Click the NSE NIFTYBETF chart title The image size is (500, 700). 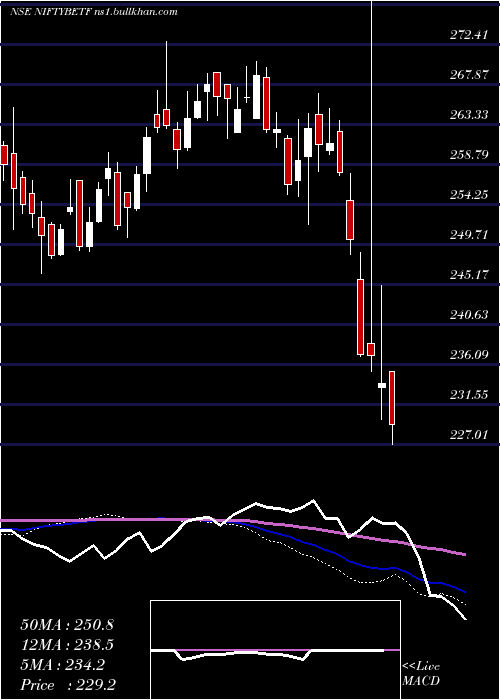(x=94, y=12)
